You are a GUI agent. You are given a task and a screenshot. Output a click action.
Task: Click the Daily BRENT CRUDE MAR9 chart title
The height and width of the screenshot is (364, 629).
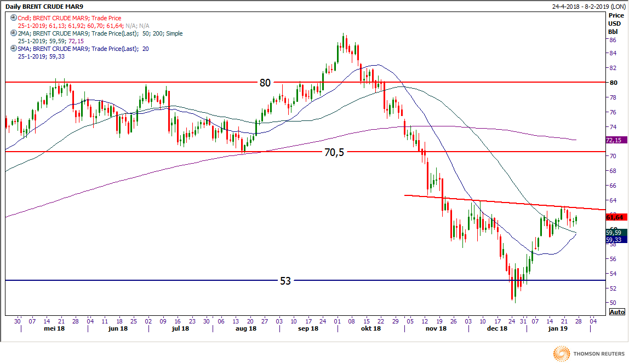click(44, 7)
